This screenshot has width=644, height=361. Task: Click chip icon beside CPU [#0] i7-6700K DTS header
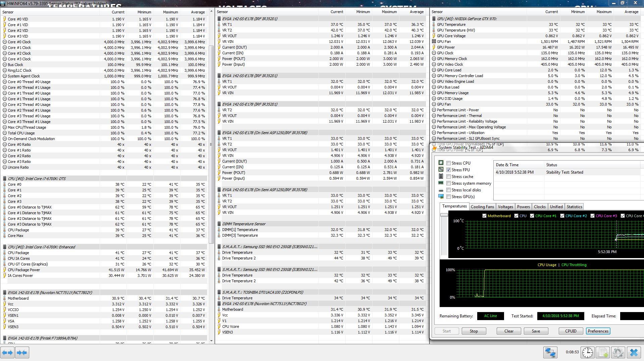point(5,179)
